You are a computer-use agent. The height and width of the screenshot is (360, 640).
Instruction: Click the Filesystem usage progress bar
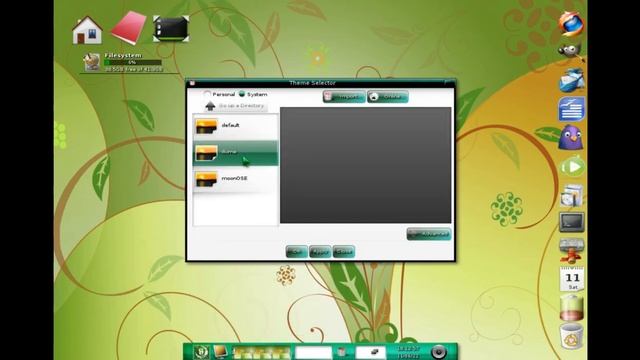pyautogui.click(x=133, y=62)
